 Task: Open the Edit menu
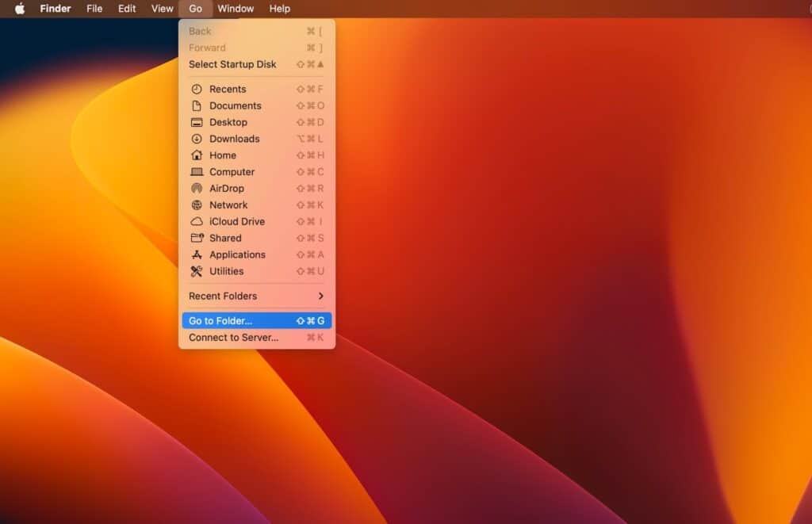(x=127, y=9)
